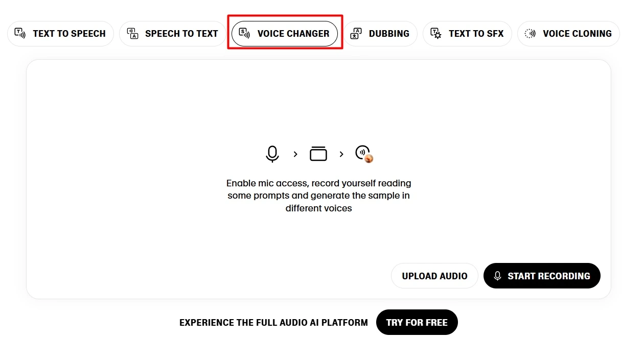Click the mic access instruction text

click(x=319, y=196)
